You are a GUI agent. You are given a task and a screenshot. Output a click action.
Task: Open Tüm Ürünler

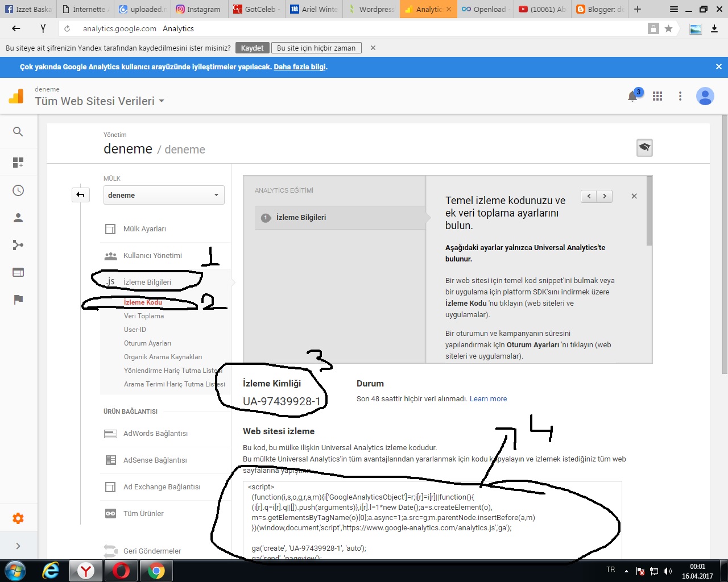143,514
